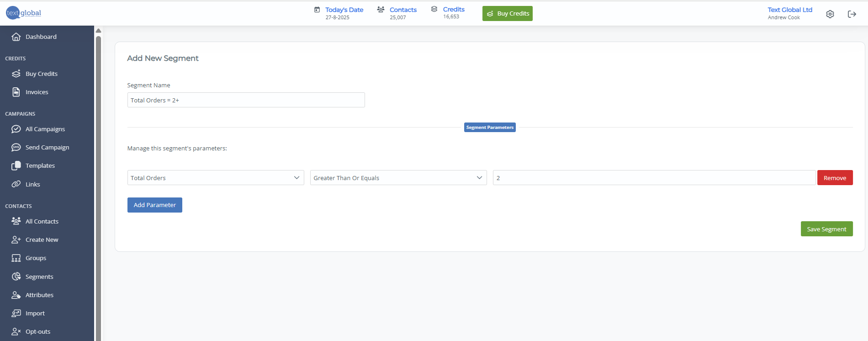Click the Contacts header link
The height and width of the screenshot is (341, 868).
(403, 10)
